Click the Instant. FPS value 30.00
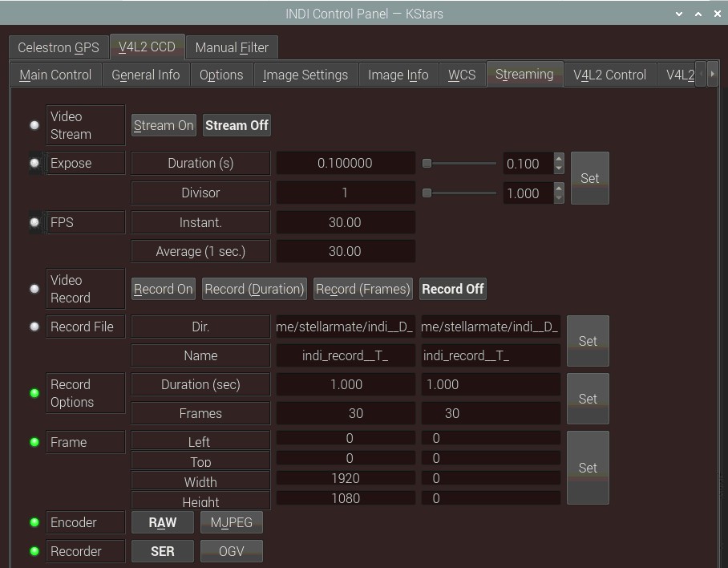This screenshot has height=568, width=728. click(x=346, y=222)
